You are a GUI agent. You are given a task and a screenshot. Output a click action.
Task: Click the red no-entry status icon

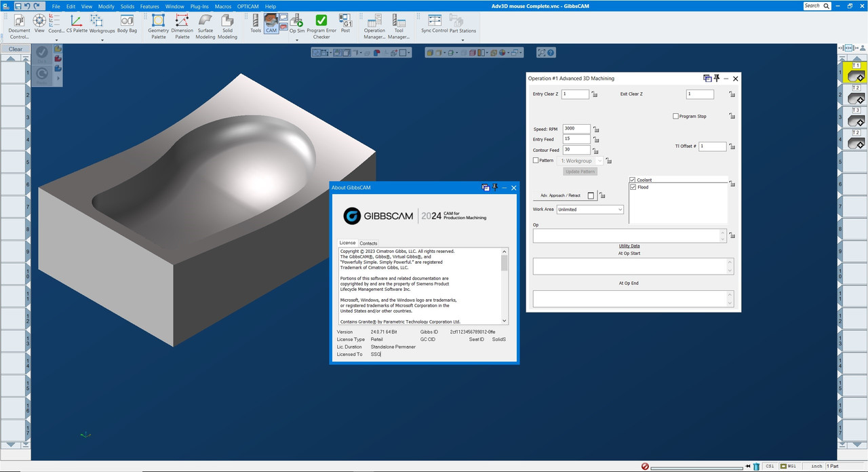pyautogui.click(x=645, y=467)
